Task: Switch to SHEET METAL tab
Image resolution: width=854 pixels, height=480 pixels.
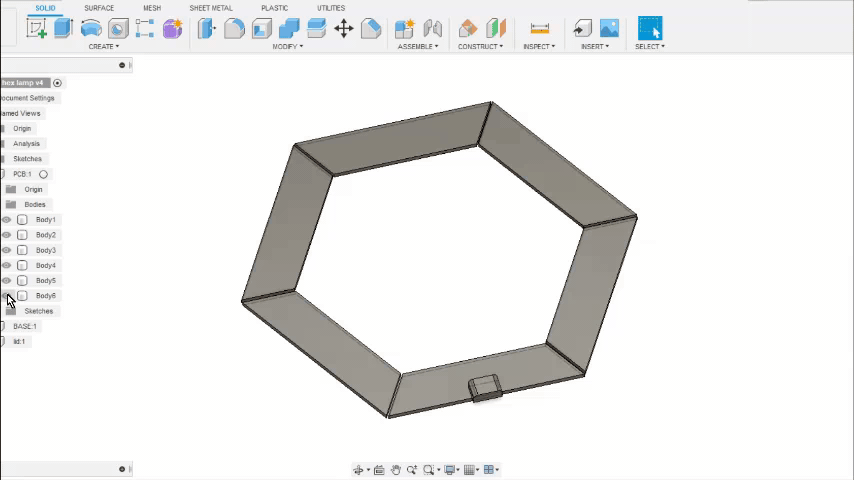Action: pos(211,8)
